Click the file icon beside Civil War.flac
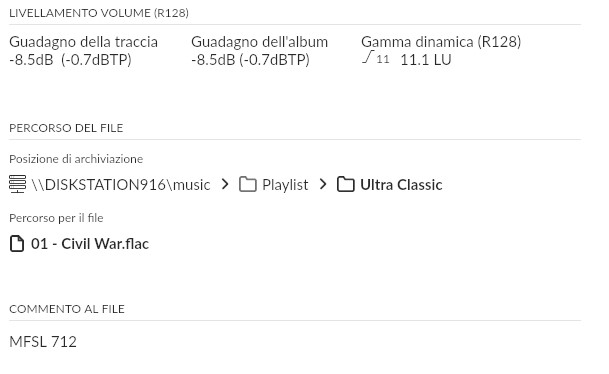This screenshot has height=374, width=609. click(x=17, y=244)
